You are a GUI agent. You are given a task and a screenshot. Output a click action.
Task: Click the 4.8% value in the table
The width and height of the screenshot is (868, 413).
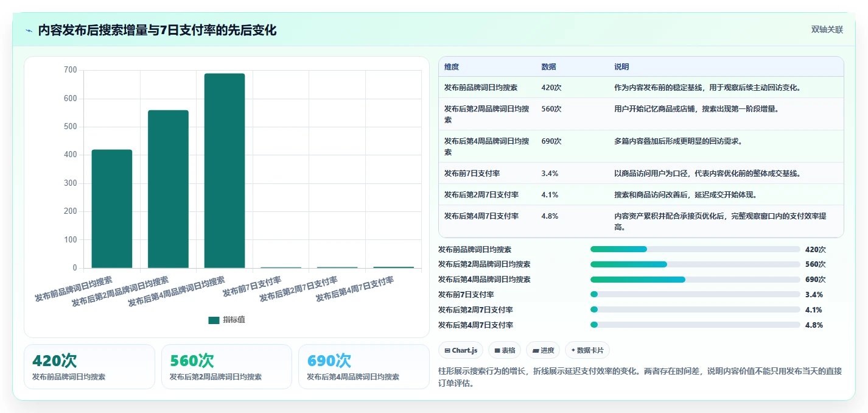(x=550, y=216)
